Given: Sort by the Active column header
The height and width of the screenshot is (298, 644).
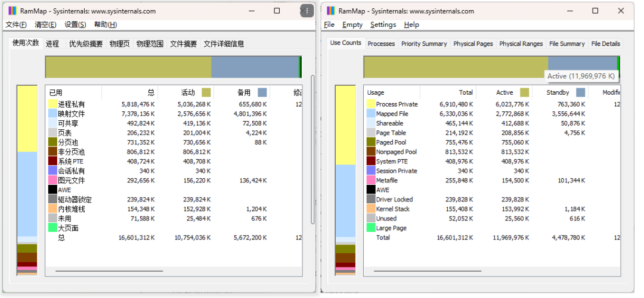Looking at the screenshot, I should click(x=504, y=92).
